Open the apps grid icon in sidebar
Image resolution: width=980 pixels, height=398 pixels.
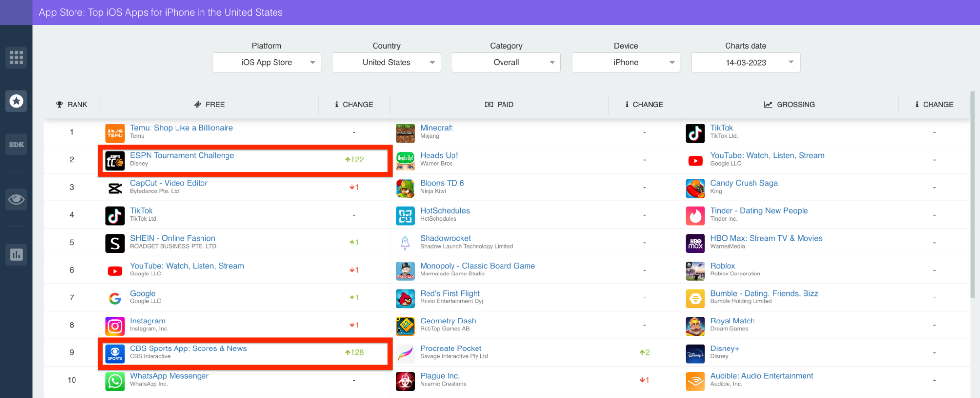16,57
